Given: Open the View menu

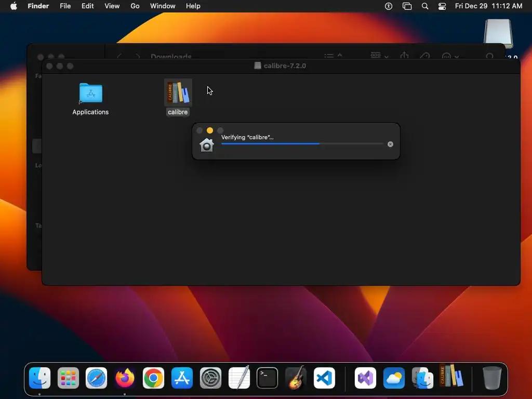Looking at the screenshot, I should point(112,6).
